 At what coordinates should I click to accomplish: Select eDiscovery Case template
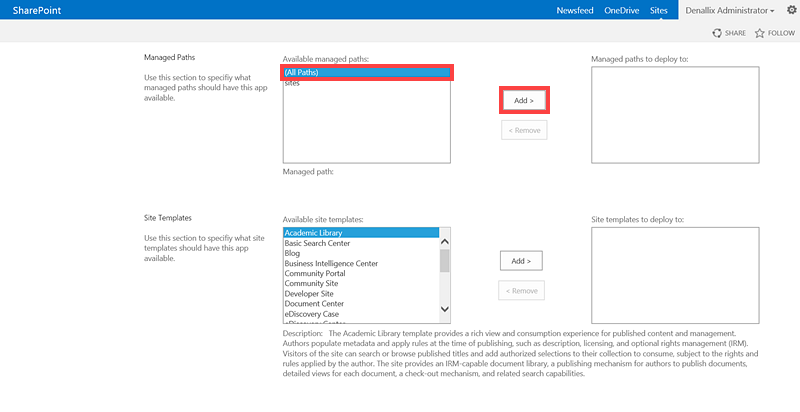(361, 314)
